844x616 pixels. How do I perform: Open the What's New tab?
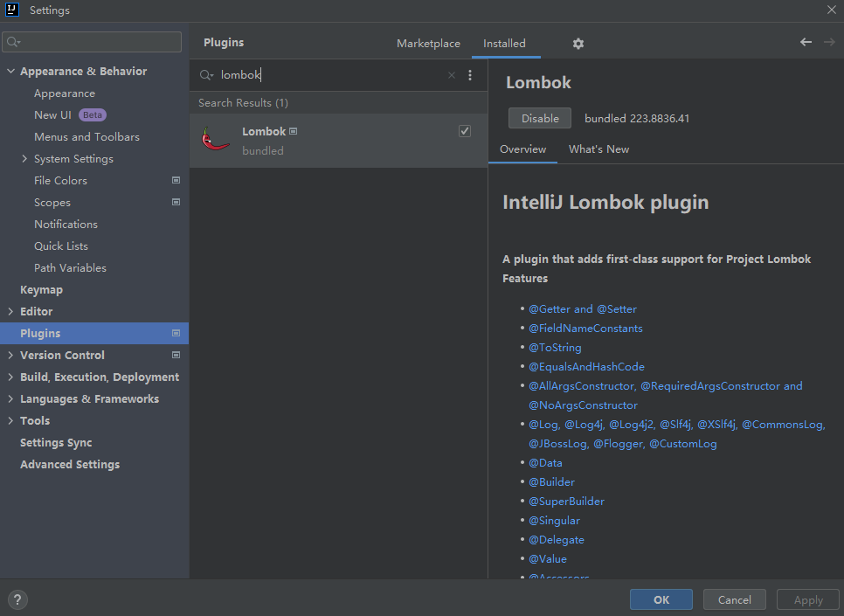[x=598, y=149]
